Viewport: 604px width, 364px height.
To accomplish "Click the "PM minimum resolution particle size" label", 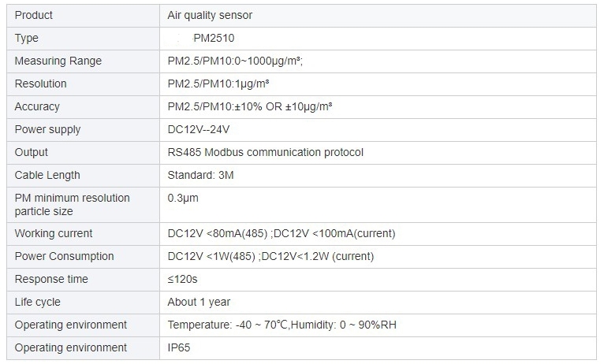I will (x=73, y=204).
